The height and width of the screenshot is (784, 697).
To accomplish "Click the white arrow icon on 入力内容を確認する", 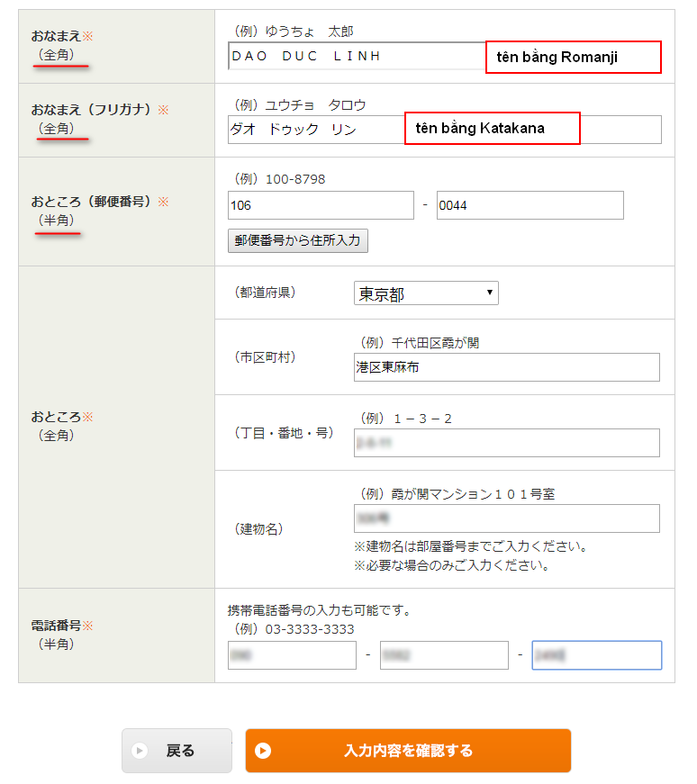I will pos(264,751).
